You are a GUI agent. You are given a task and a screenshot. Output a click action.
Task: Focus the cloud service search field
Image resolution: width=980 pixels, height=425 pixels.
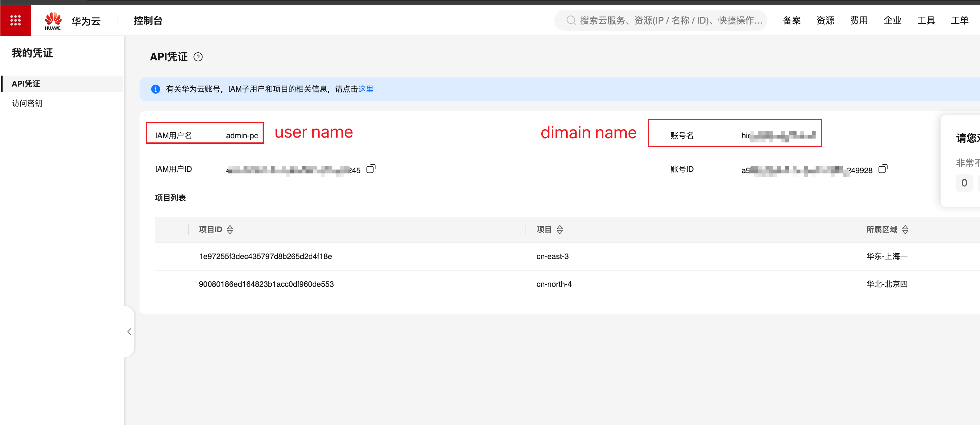pos(670,20)
